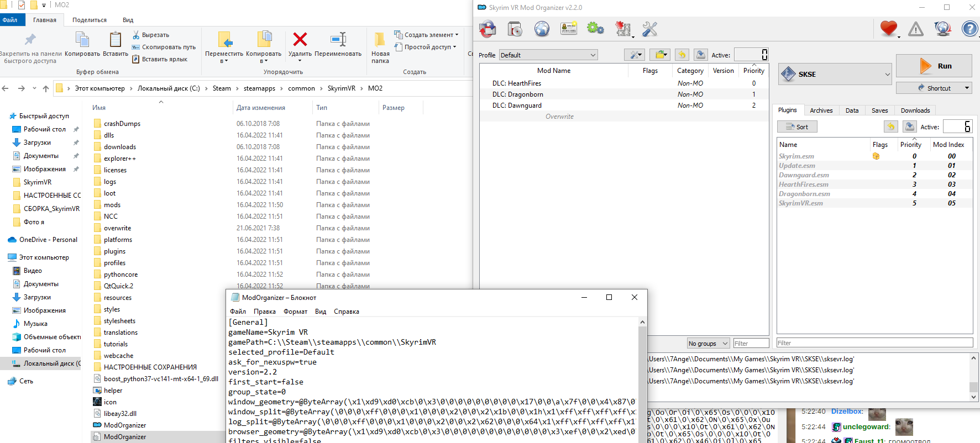Click the warning triangle Problems icon
The height and width of the screenshot is (443, 980).
pos(915,29)
